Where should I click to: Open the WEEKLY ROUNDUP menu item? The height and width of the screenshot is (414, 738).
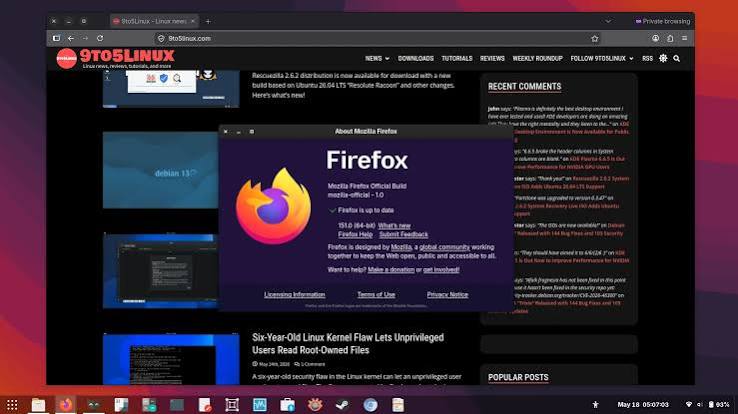537,58
